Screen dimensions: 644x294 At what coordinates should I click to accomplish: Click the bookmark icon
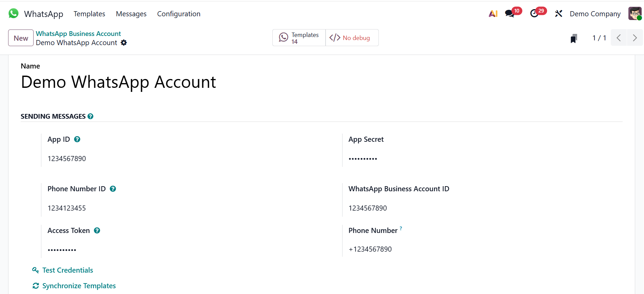[x=574, y=38]
